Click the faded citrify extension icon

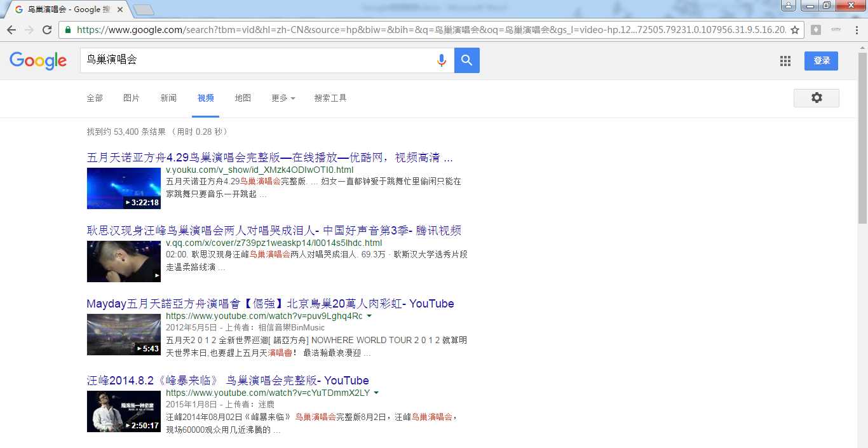click(x=836, y=30)
